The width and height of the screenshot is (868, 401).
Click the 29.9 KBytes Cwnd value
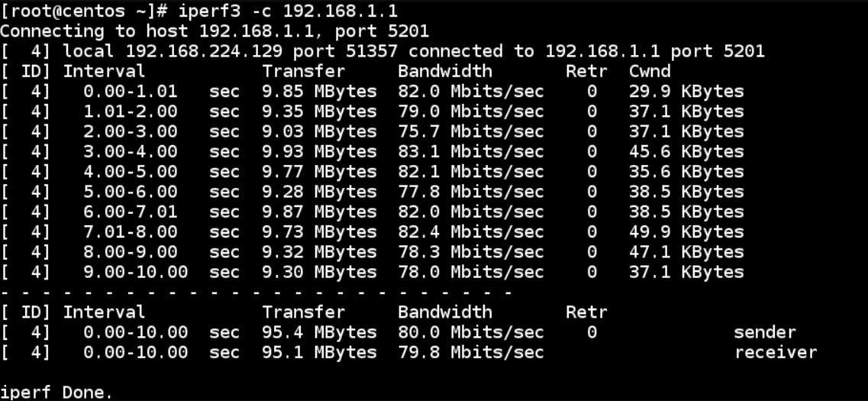tap(686, 92)
